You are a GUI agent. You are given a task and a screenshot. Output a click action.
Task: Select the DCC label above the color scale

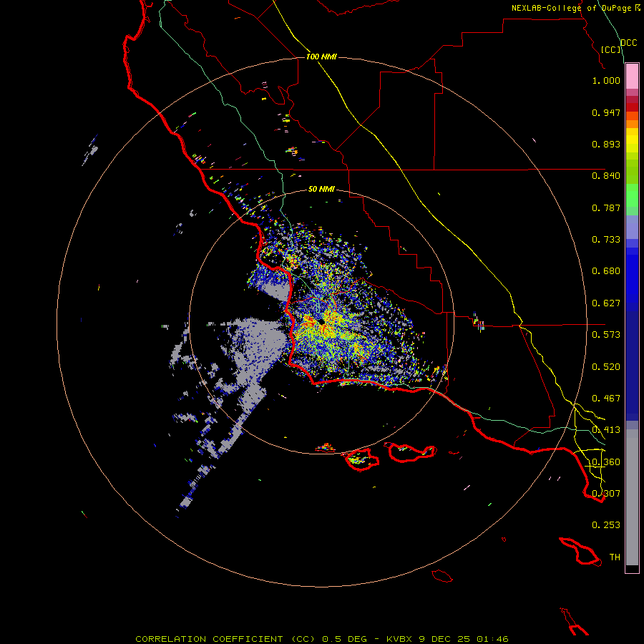(x=628, y=43)
